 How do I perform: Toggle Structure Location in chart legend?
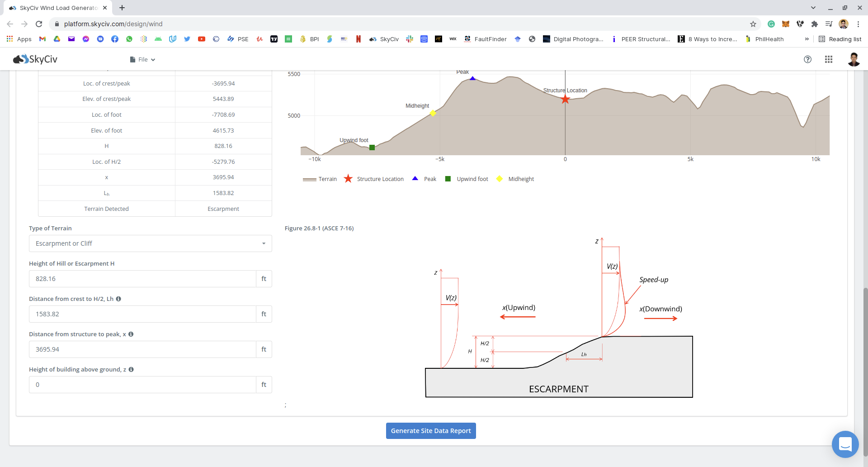[374, 179]
